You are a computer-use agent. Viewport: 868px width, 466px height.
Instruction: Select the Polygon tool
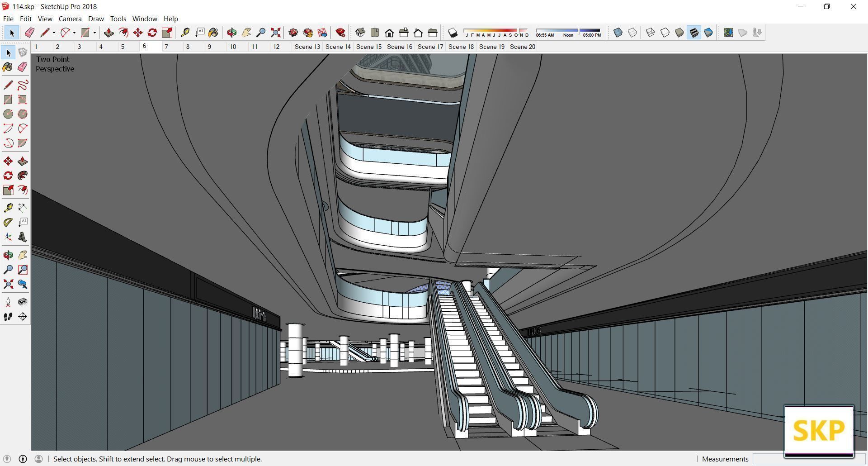[x=23, y=114]
